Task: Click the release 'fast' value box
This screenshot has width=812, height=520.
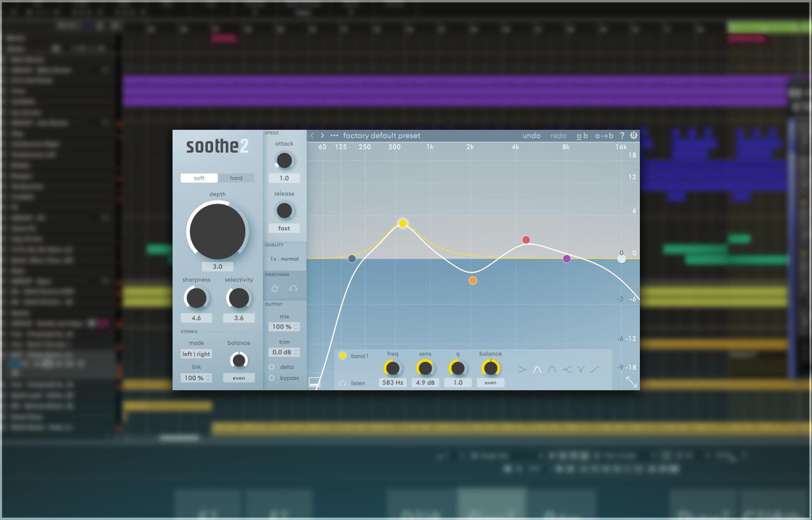Action: [x=284, y=228]
